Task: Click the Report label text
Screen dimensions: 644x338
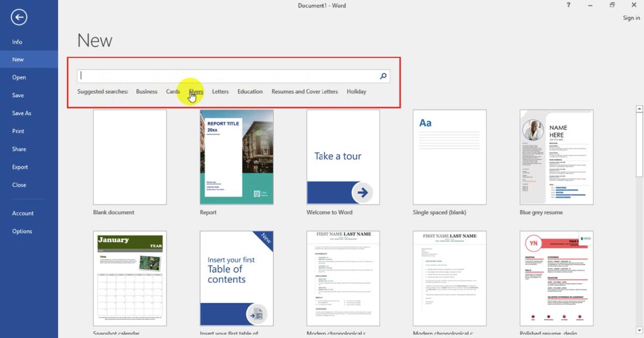Action: click(208, 212)
